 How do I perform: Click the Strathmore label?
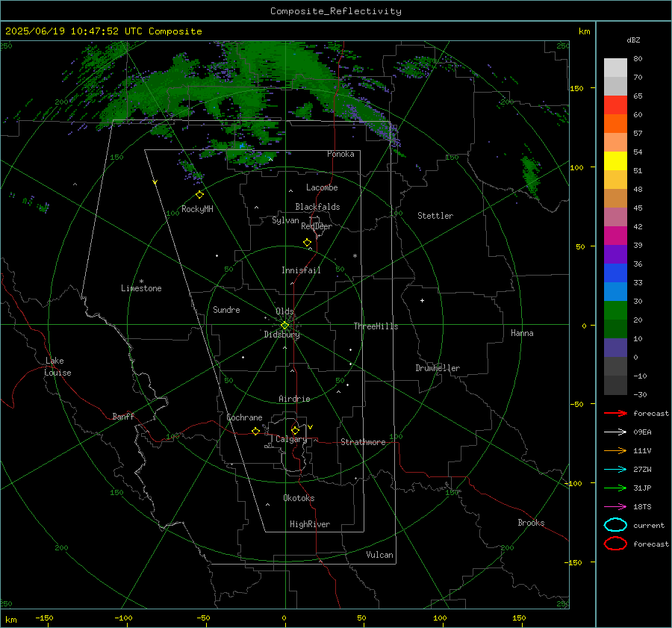[x=363, y=442]
